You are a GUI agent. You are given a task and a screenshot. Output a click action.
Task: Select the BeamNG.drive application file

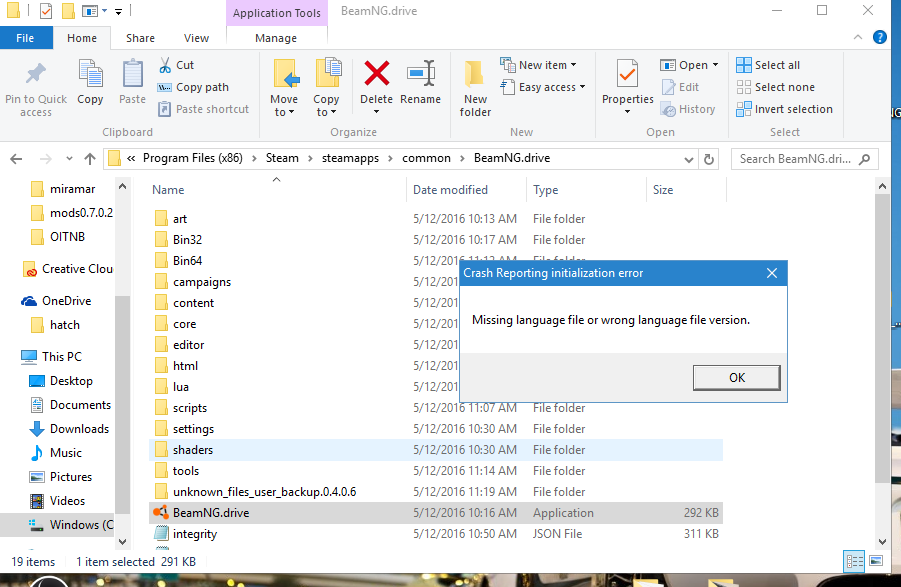point(436,513)
